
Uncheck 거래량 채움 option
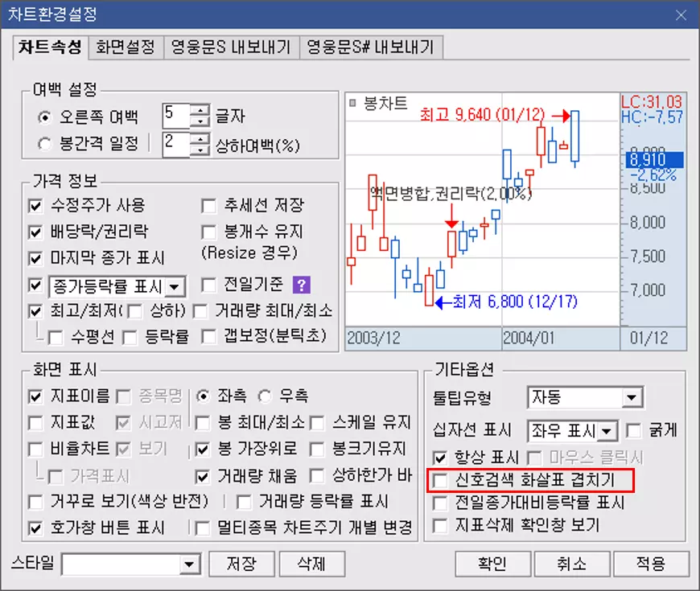[x=203, y=477]
